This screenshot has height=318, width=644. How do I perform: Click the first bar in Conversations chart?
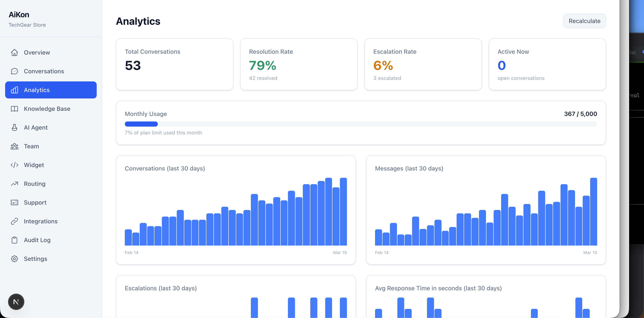click(x=128, y=237)
